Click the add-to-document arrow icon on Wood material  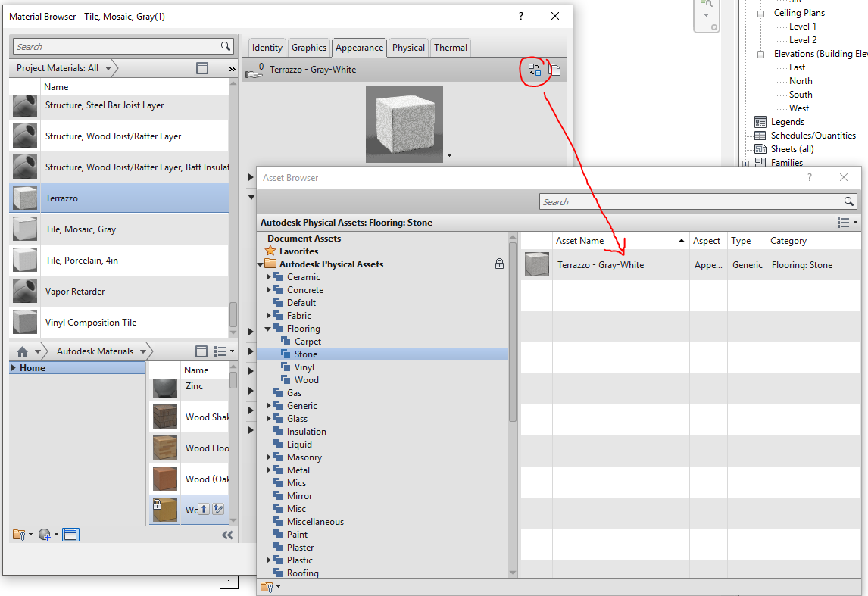[x=204, y=509]
